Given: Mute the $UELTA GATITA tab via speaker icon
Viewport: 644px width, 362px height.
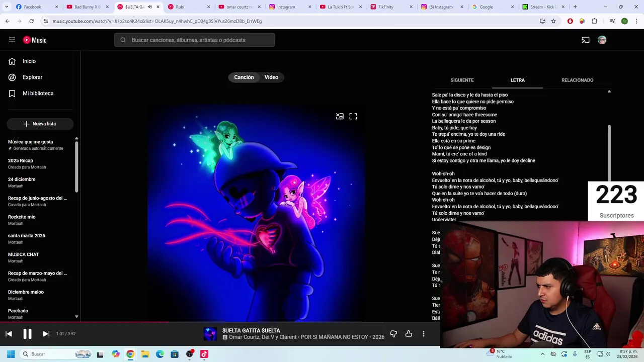Looking at the screenshot, I should pos(150,7).
